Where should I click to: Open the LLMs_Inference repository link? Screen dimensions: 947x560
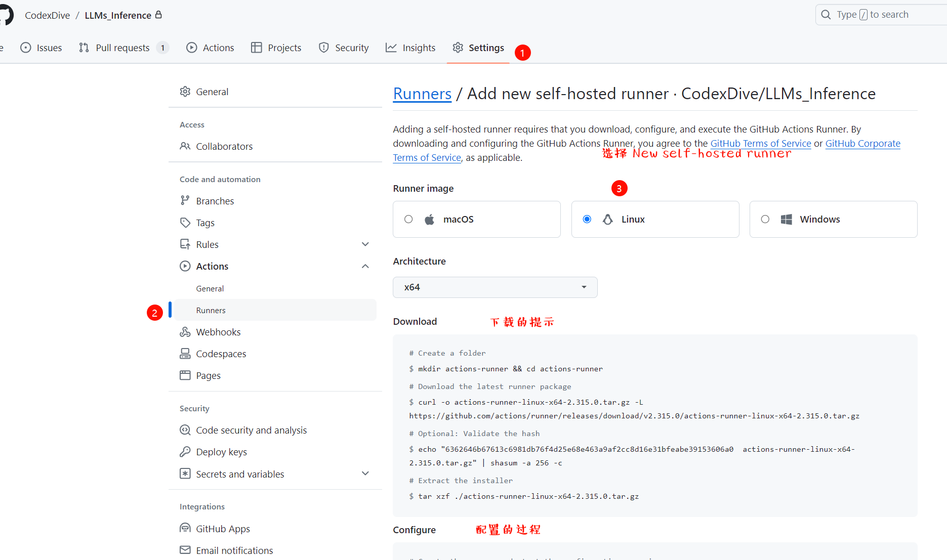118,15
